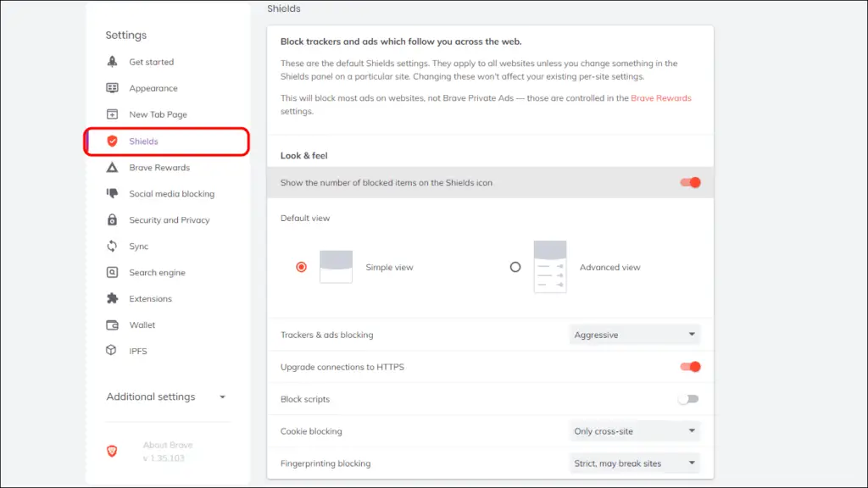Click the Cookie blocking label text

pyautogui.click(x=311, y=431)
